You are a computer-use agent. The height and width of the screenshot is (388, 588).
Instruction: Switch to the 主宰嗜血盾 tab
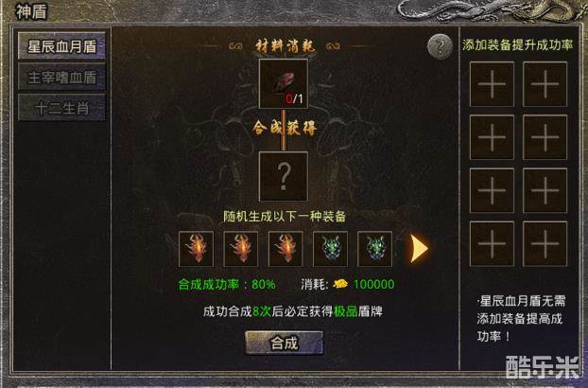(x=61, y=77)
